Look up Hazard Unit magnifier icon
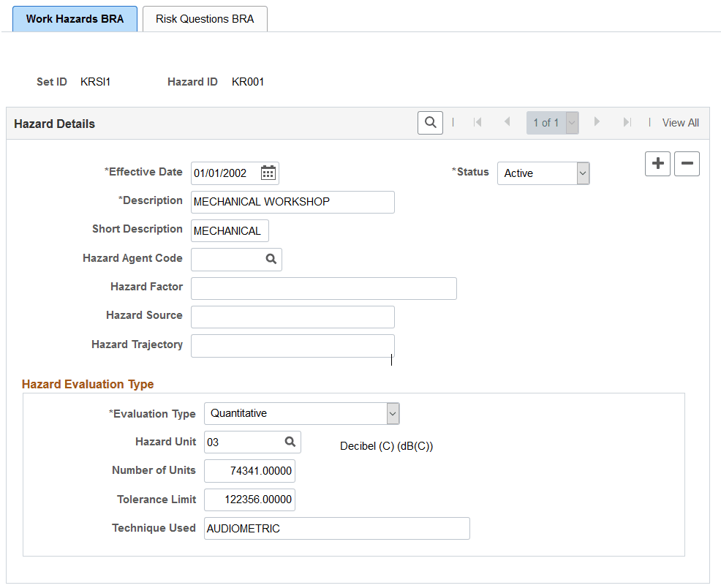The height and width of the screenshot is (588, 721). click(290, 442)
